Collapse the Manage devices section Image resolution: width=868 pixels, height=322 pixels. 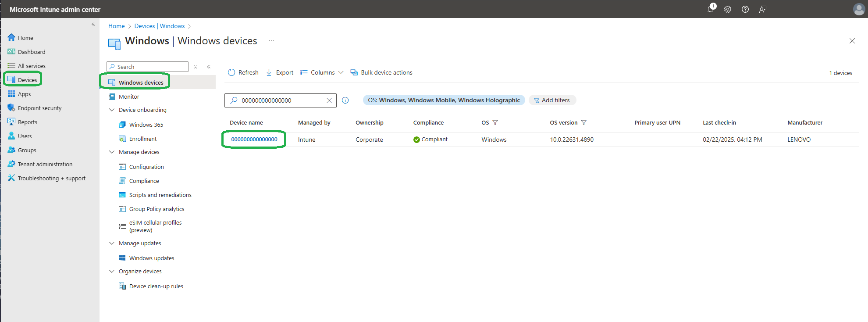(112, 152)
